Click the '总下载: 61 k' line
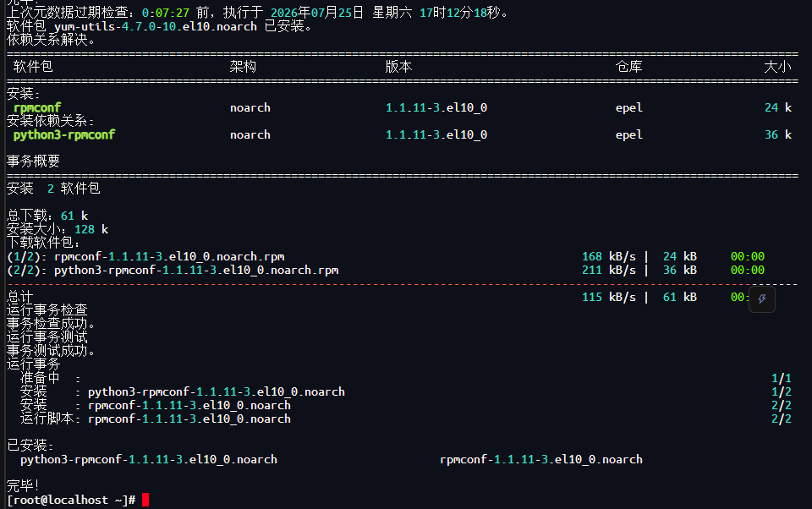The image size is (812, 509). [x=47, y=216]
